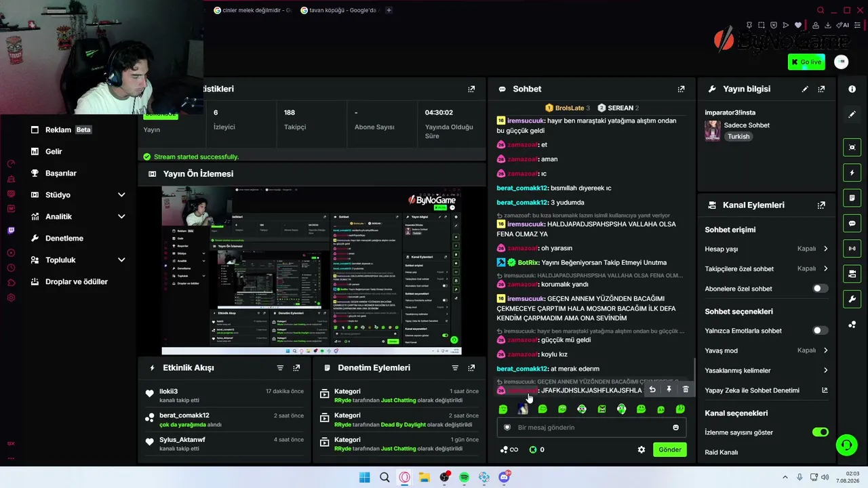This screenshot has width=868, height=488.
Task: Open Spotify from the taskbar
Action: [x=465, y=477]
